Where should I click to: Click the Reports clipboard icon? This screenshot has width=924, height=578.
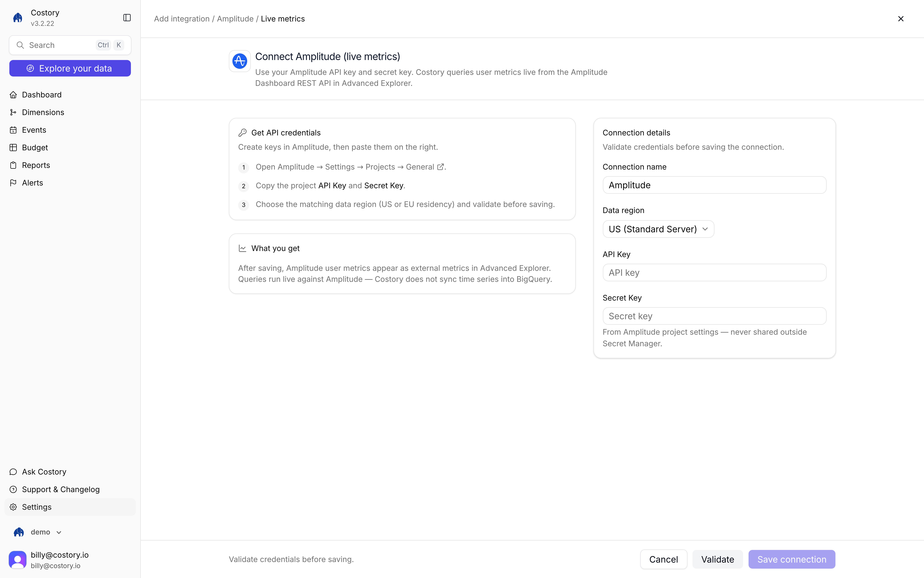click(x=13, y=165)
